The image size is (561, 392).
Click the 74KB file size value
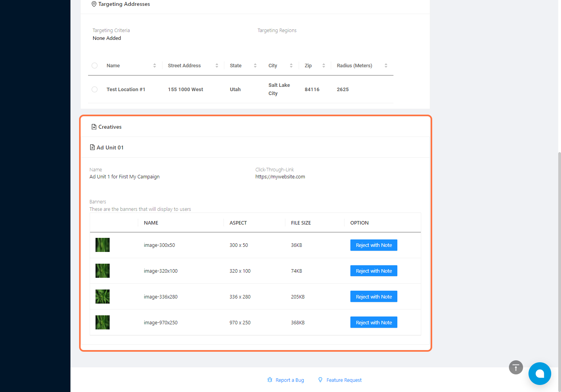(x=296, y=271)
